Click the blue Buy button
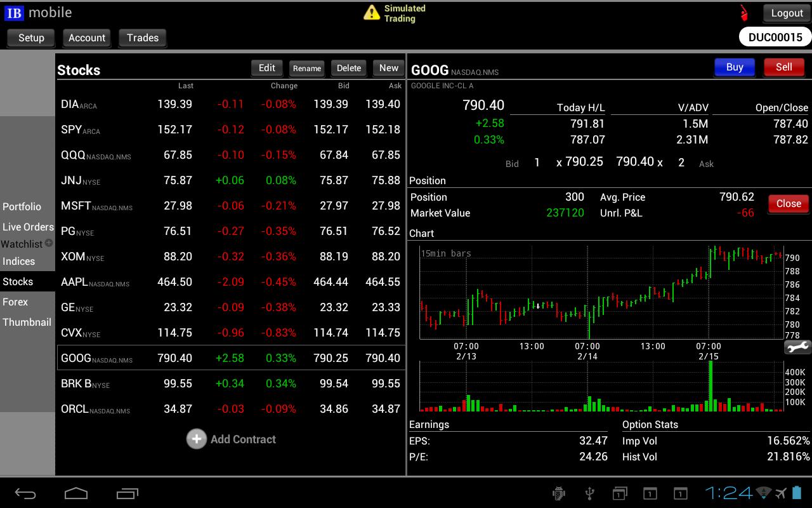This screenshot has height=508, width=812. point(735,67)
